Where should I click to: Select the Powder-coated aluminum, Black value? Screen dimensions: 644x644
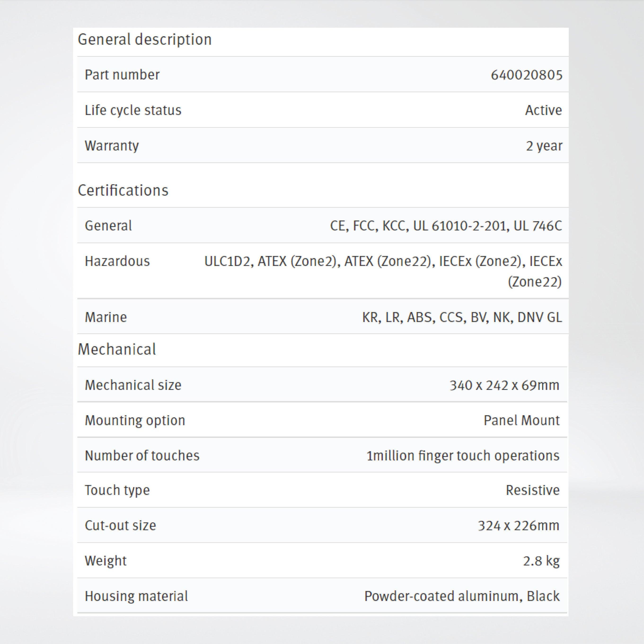pos(462,596)
